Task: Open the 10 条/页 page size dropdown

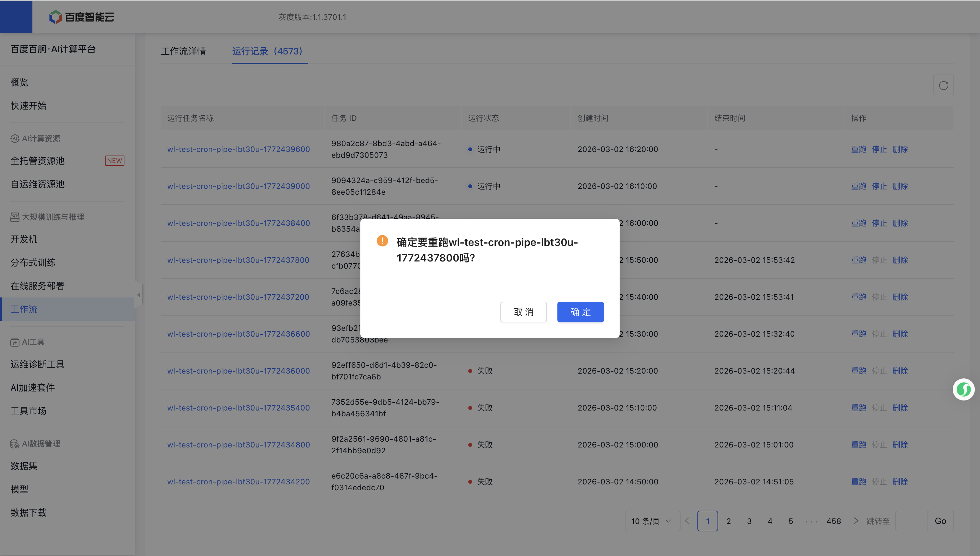Action: pyautogui.click(x=652, y=521)
